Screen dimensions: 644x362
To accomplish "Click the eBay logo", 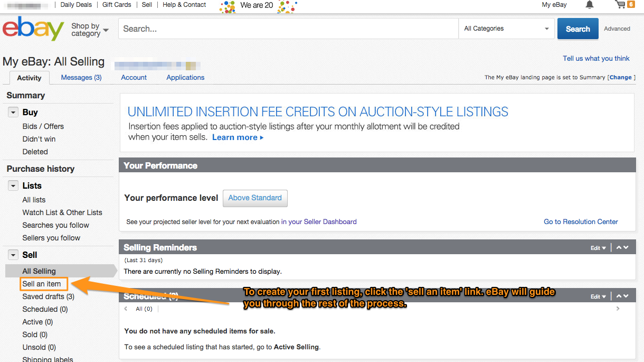I will 33,29.
